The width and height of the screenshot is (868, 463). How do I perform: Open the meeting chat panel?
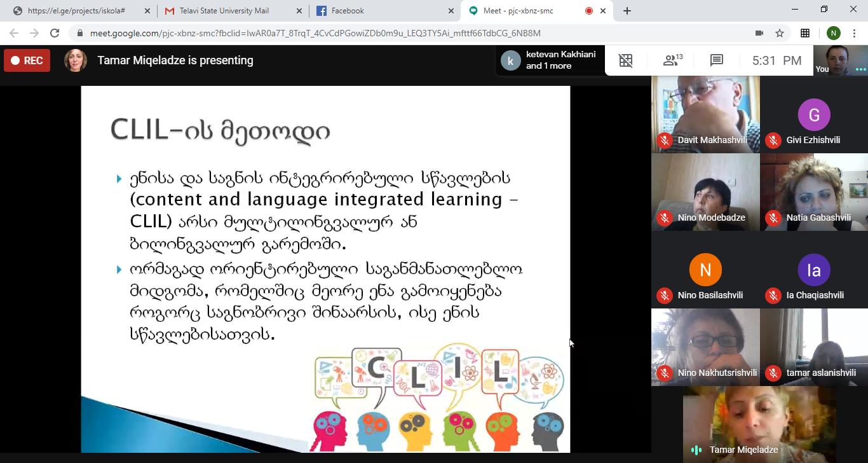[x=717, y=60]
